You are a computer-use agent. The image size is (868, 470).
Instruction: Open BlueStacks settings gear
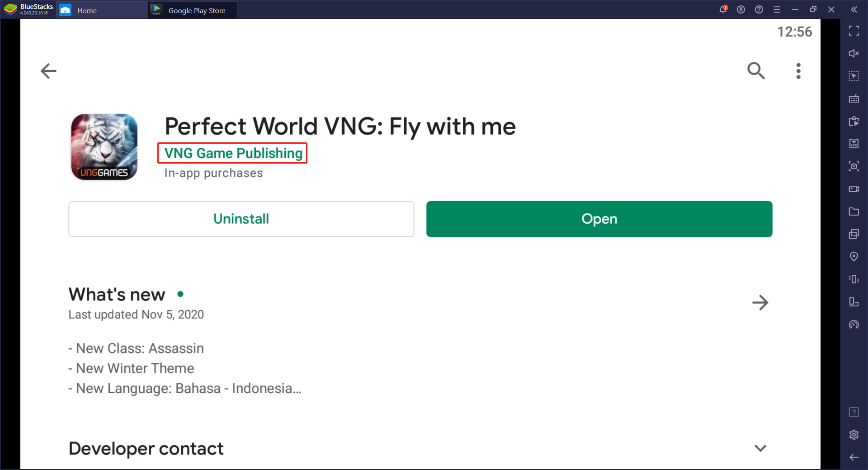(x=854, y=435)
